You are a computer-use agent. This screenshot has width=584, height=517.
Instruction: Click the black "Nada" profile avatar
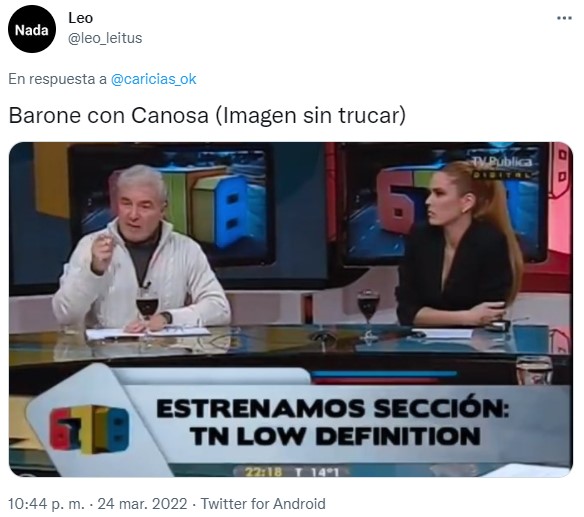pyautogui.click(x=32, y=29)
